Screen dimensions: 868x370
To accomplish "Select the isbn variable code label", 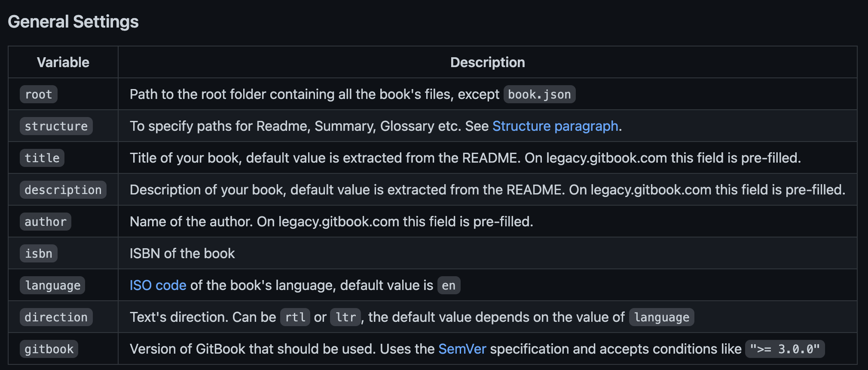I will click(x=39, y=253).
